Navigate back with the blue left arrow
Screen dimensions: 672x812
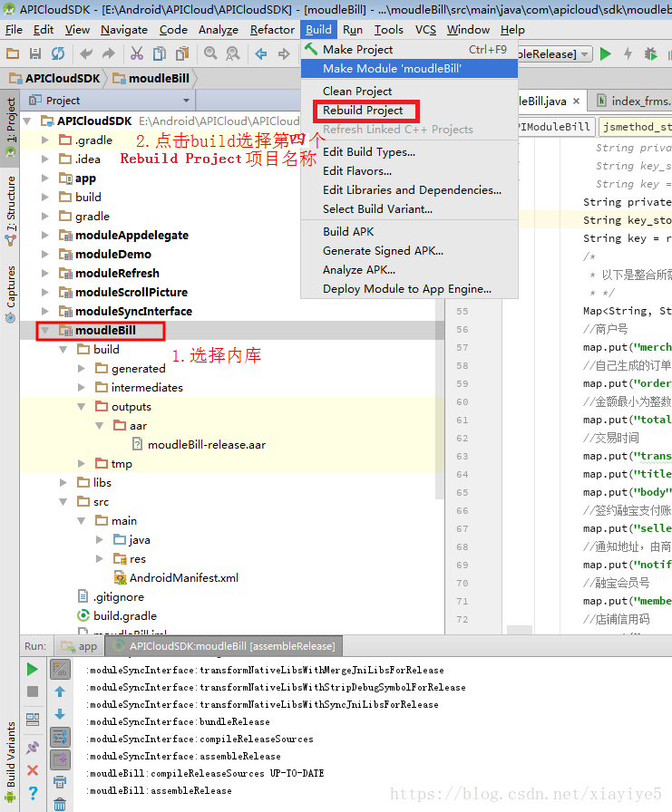tap(261, 53)
